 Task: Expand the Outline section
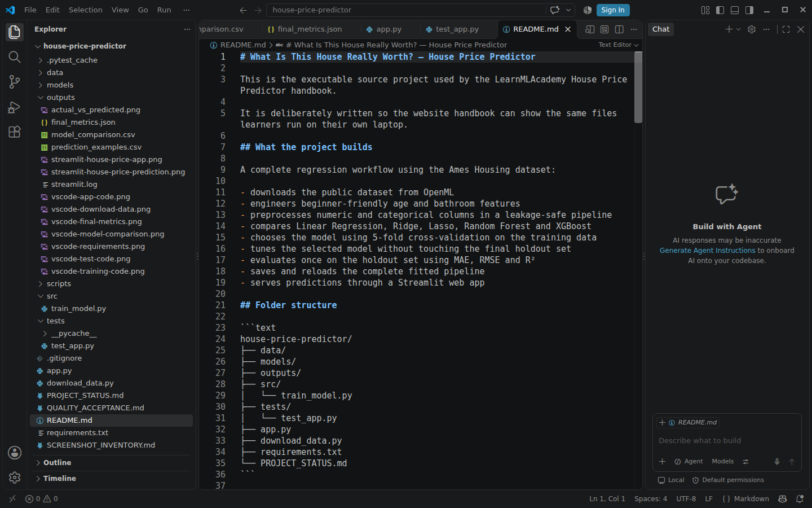coord(112,463)
